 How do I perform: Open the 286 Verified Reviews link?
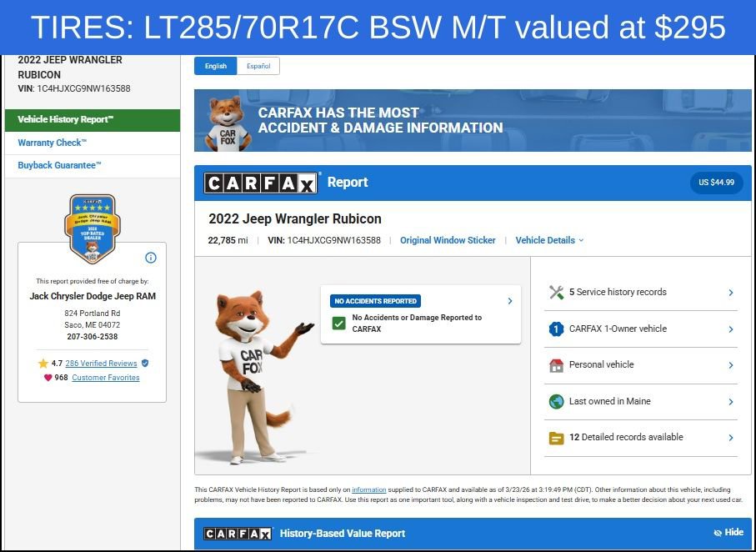point(101,364)
